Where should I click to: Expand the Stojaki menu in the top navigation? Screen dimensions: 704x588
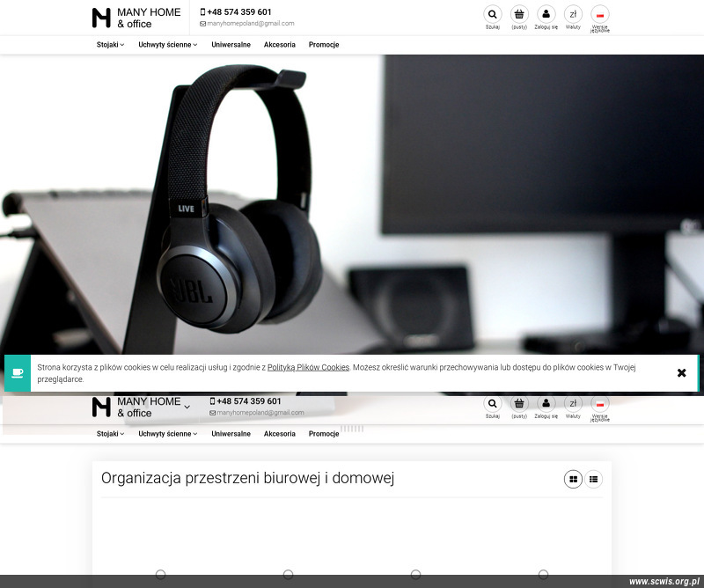click(111, 45)
